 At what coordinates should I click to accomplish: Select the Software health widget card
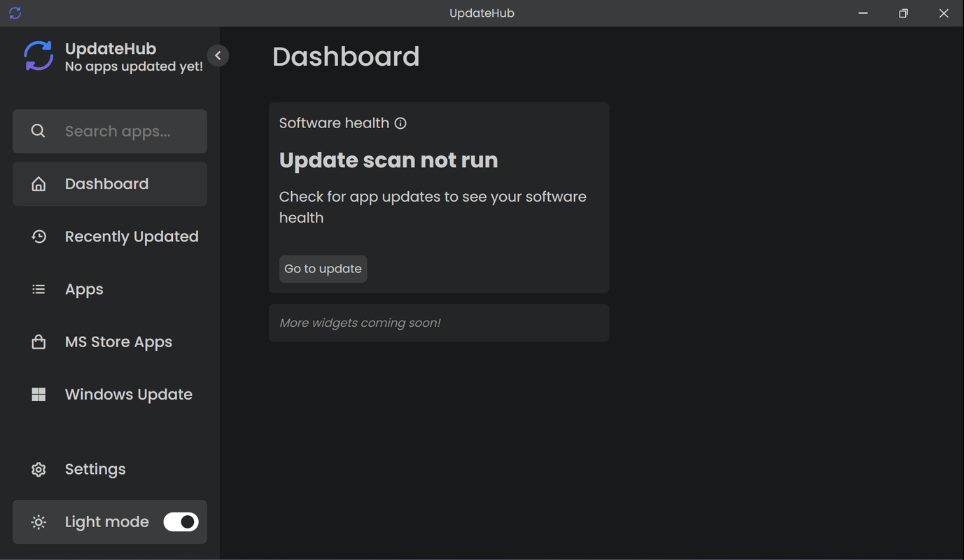438,197
